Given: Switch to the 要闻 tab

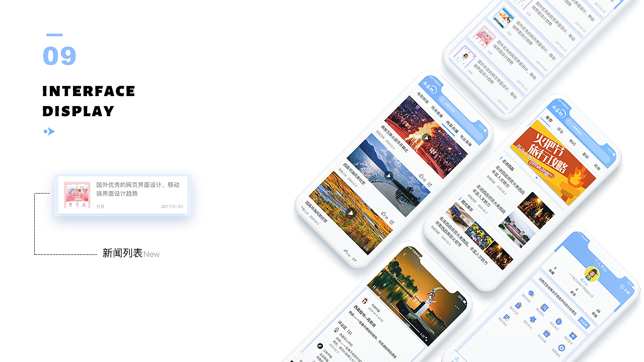Looking at the screenshot, I should [x=586, y=156].
